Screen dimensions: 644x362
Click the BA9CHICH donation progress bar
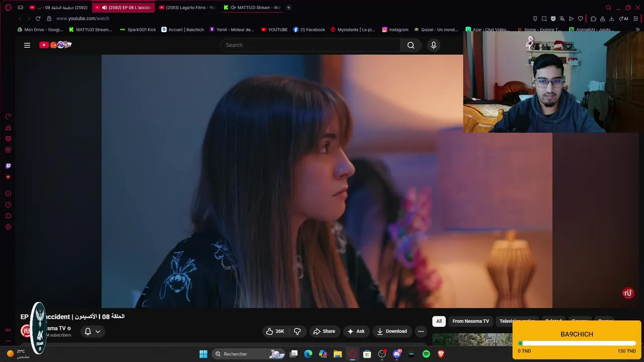577,343
